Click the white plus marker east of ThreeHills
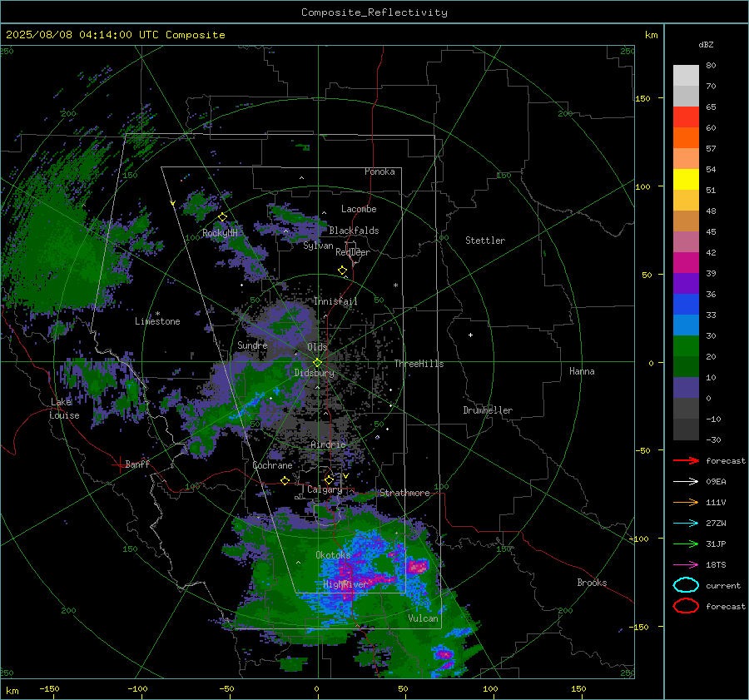Viewport: 749px width, 700px height. (470, 335)
